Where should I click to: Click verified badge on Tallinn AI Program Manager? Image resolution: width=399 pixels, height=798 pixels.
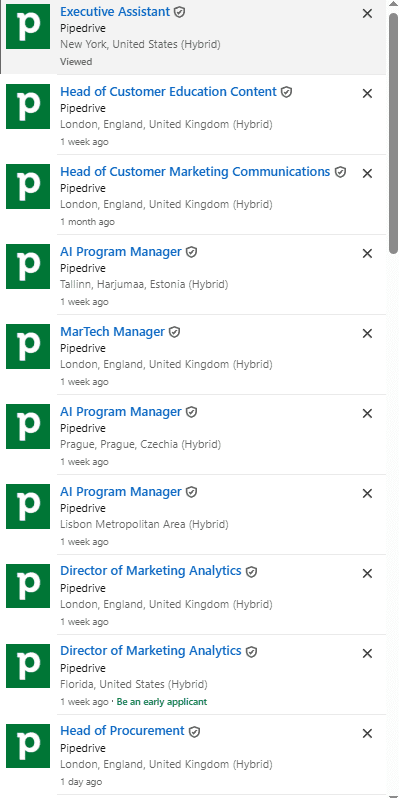click(191, 252)
